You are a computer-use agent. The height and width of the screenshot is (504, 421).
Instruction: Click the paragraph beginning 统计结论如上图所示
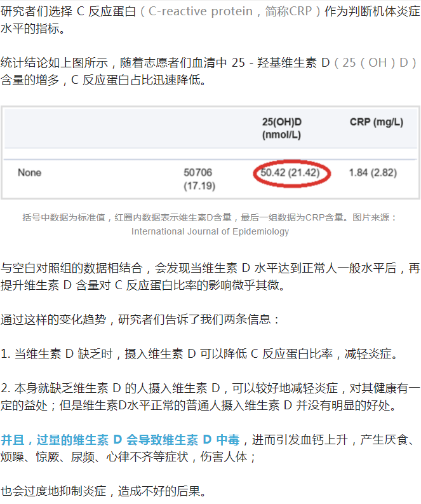[x=210, y=71]
